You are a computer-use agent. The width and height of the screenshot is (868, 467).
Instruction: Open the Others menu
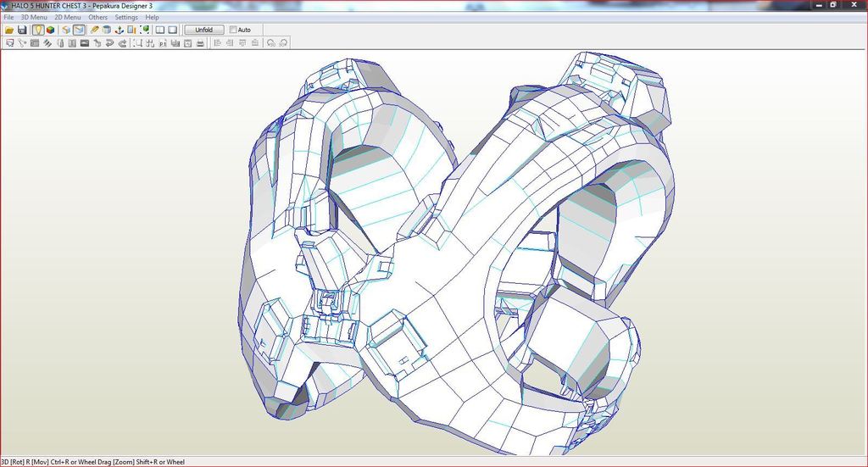pos(98,17)
